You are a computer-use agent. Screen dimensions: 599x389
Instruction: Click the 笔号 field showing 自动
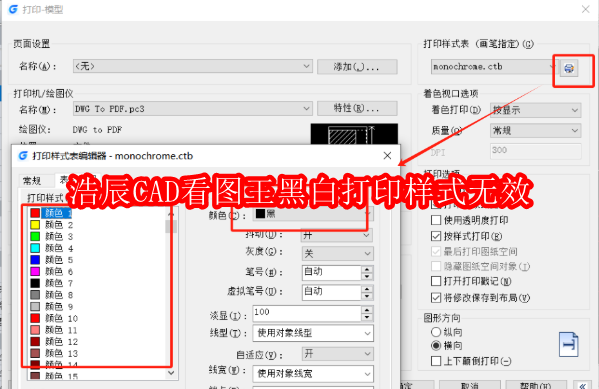(332, 272)
